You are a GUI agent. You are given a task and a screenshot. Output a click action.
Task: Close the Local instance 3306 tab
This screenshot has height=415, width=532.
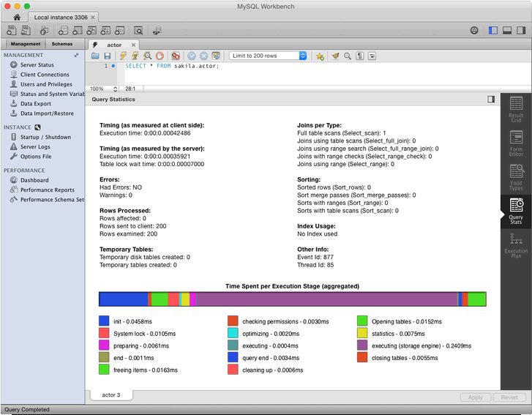93,18
